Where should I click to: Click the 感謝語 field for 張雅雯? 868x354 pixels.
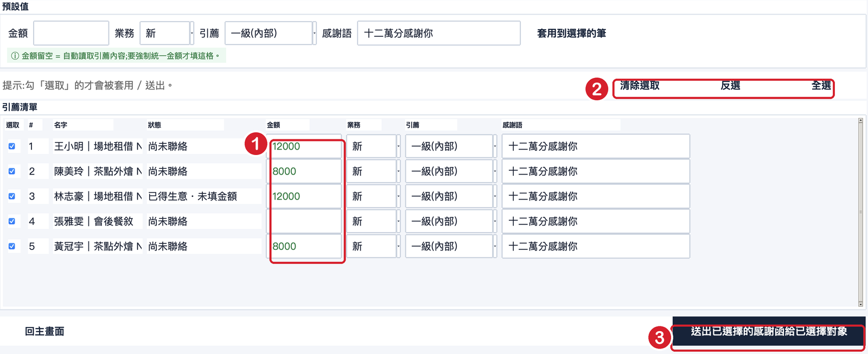[596, 221]
